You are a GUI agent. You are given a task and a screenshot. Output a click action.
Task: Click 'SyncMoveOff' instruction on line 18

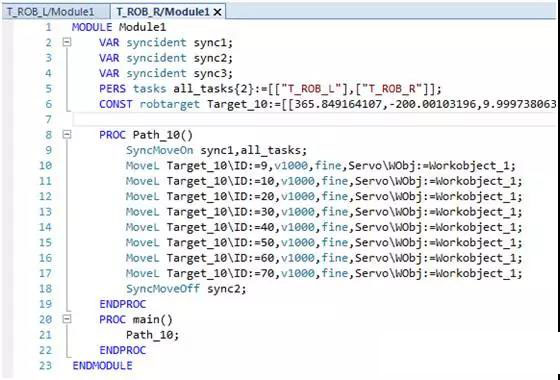click(x=163, y=289)
